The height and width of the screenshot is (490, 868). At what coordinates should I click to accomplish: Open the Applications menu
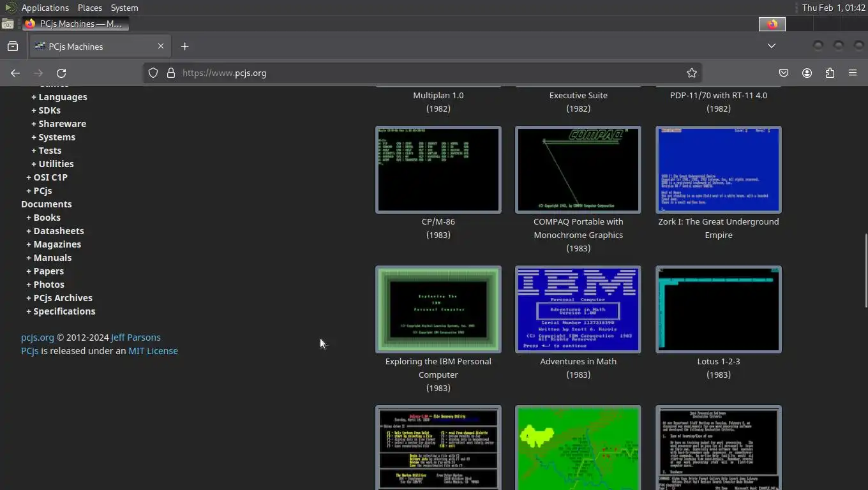point(45,8)
